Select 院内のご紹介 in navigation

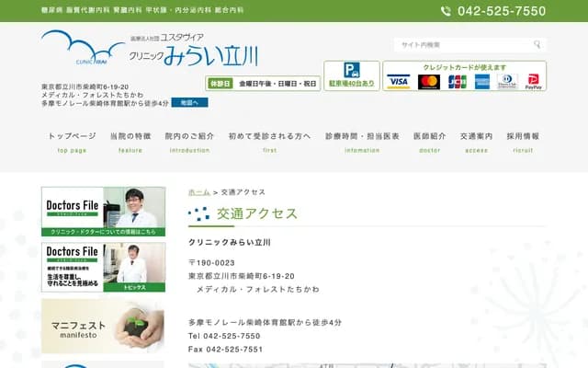[x=189, y=141]
